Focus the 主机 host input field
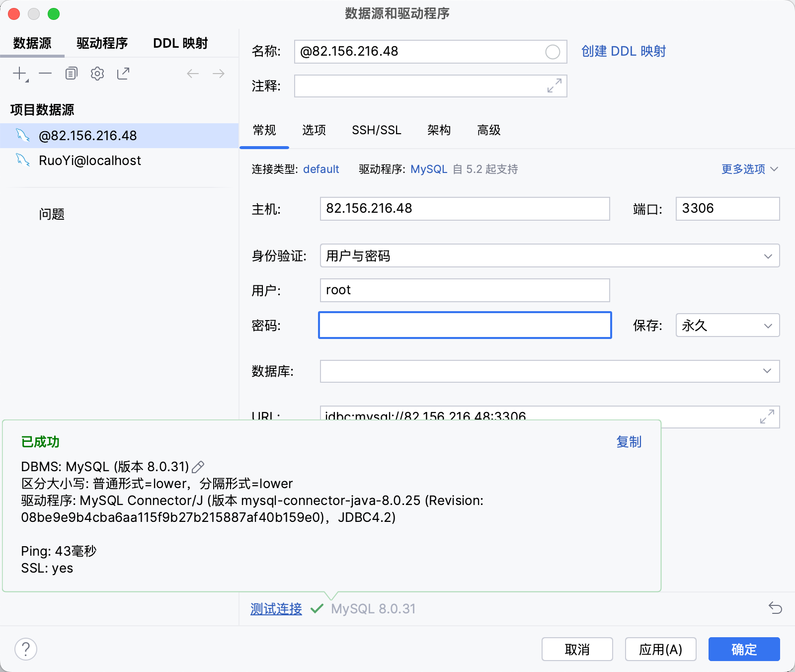795x672 pixels. (465, 209)
